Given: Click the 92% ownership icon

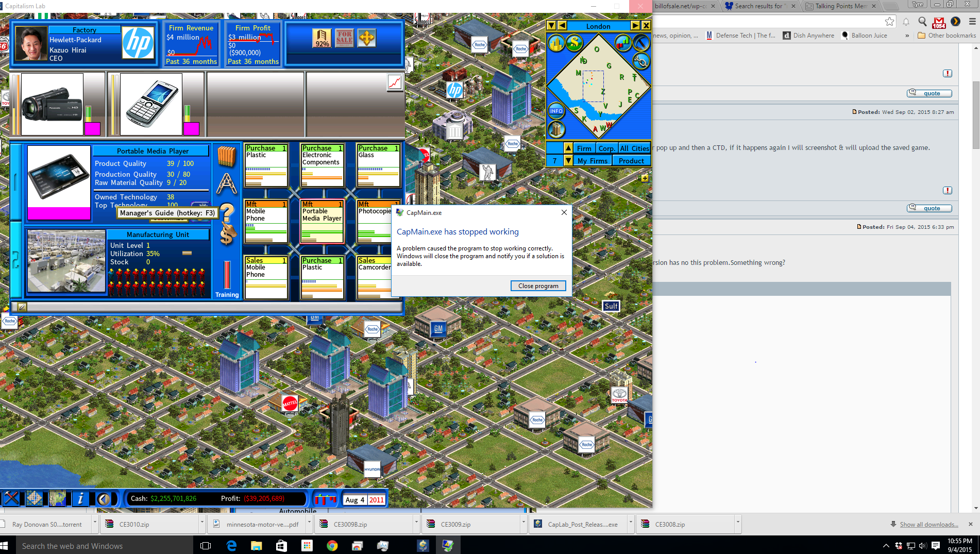Looking at the screenshot, I should (322, 38).
